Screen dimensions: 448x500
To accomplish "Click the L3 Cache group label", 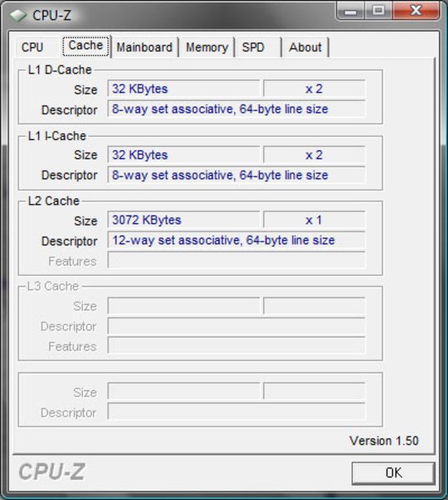I will [x=53, y=286].
